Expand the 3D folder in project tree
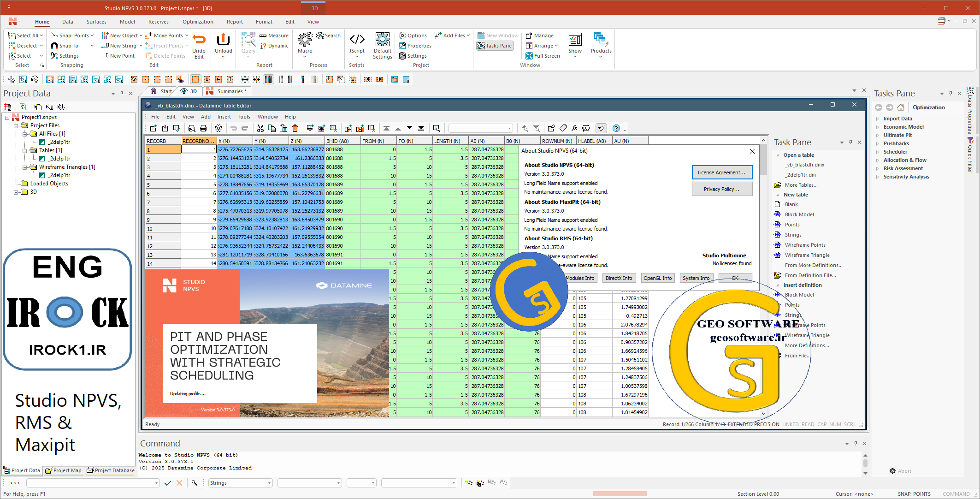Viewport: 980px width, 499px height. (16, 192)
